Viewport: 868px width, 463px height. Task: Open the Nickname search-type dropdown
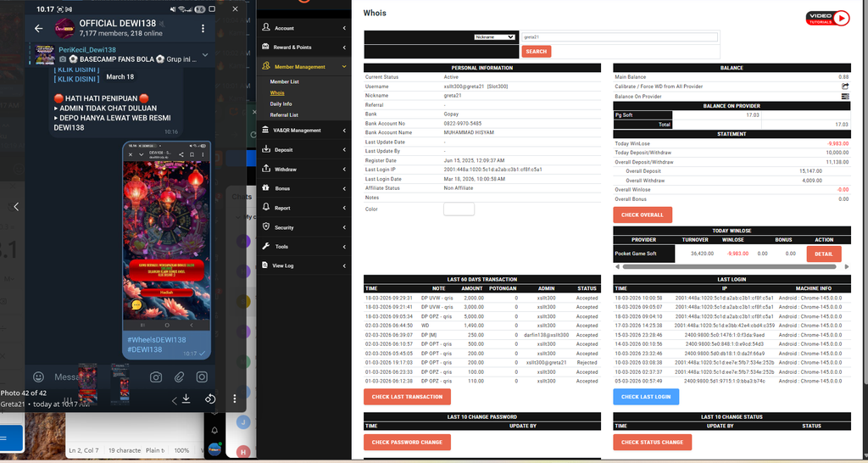click(494, 37)
